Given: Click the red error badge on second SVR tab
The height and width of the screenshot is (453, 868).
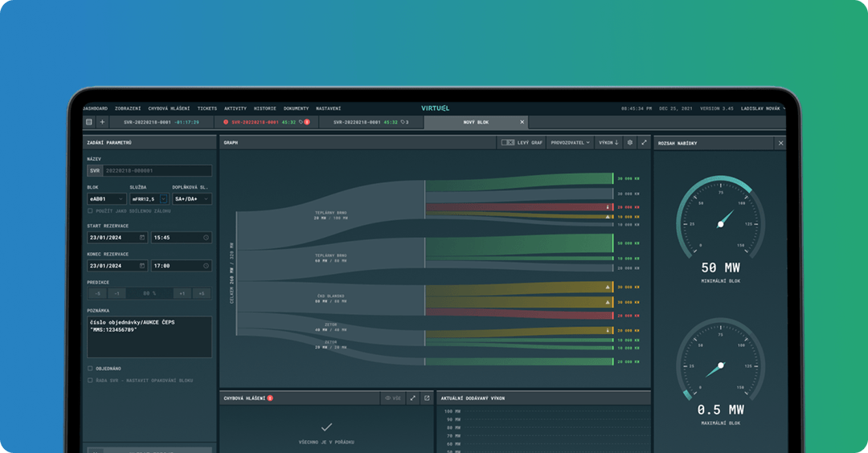Looking at the screenshot, I should [x=307, y=122].
